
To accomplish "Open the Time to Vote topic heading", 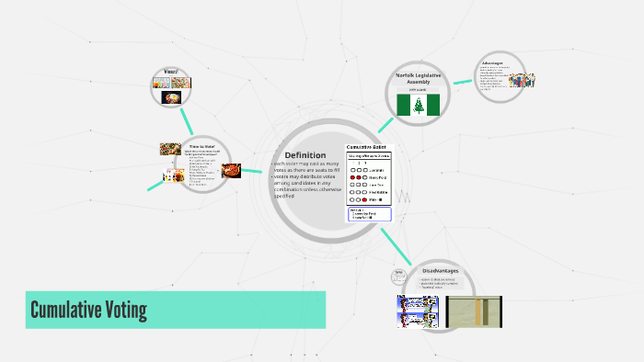I will 201,146.
